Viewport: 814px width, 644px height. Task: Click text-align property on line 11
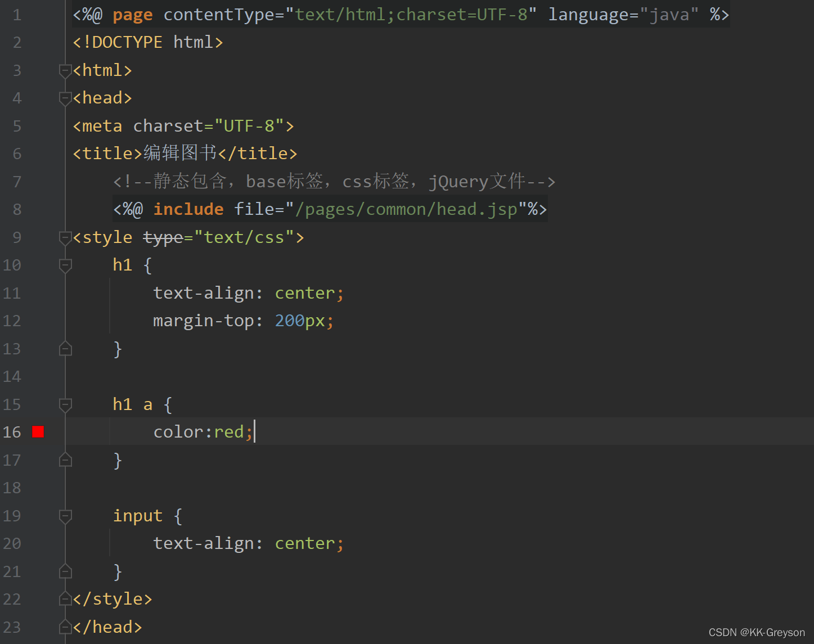click(204, 293)
